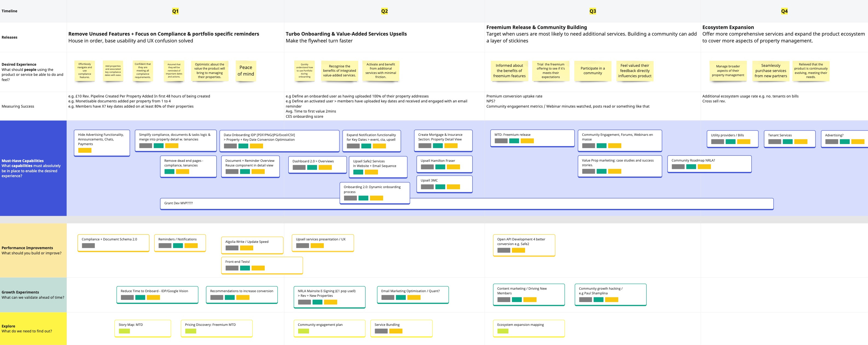This screenshot has height=345, width=868.
Task: Open the 'Upsell Safe2 Services' card
Action: (x=378, y=167)
